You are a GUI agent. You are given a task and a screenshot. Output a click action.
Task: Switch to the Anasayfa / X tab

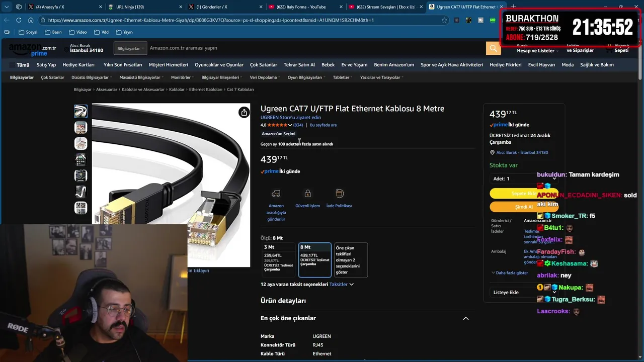point(64,7)
